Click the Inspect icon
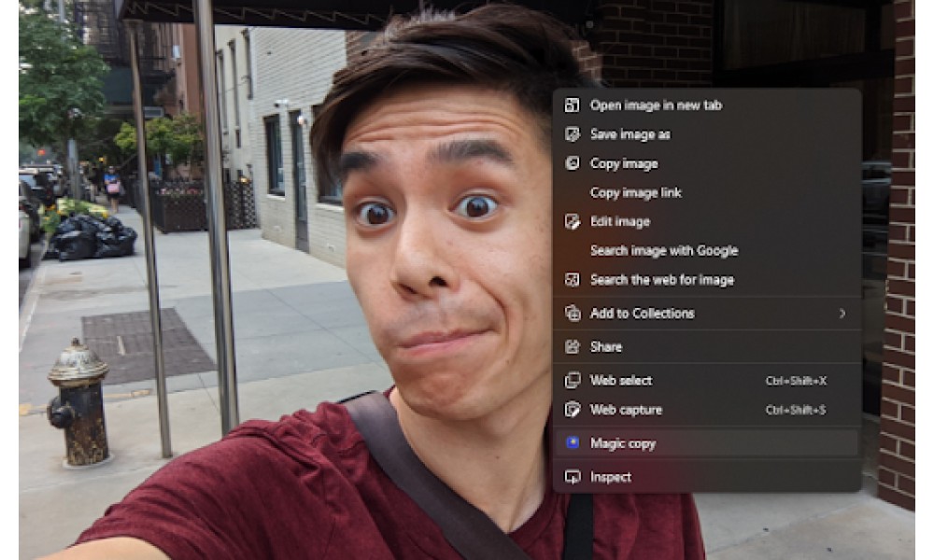Screen dimensions: 934x560 point(572,477)
